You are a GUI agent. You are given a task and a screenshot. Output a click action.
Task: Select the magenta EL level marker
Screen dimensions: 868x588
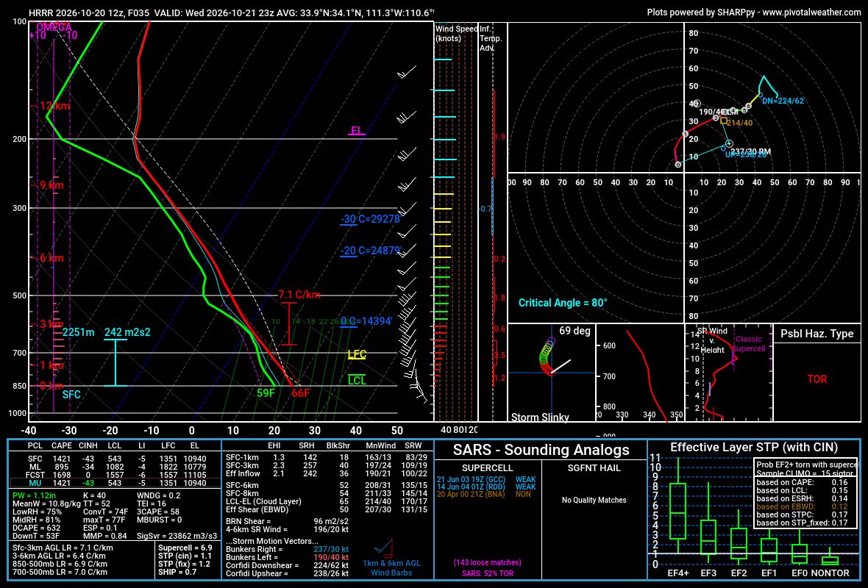pos(357,131)
